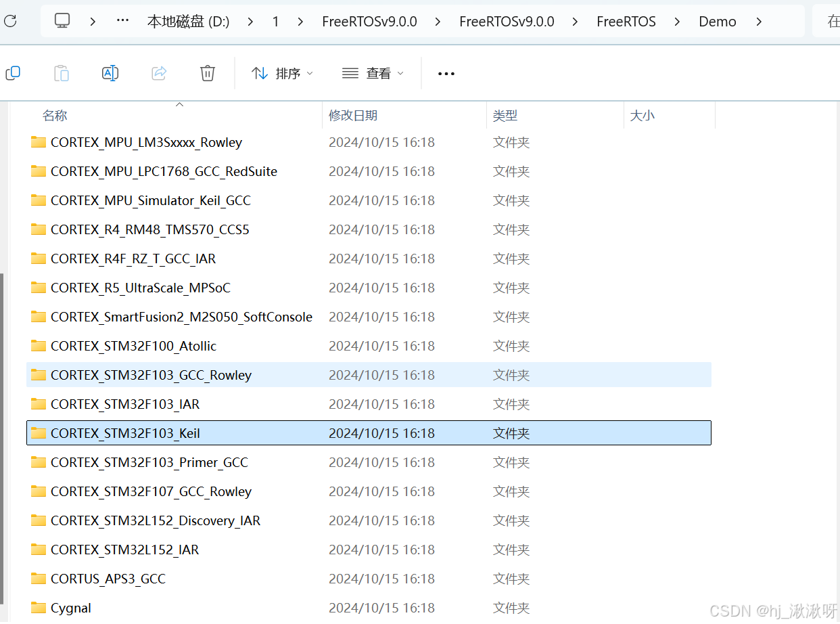This screenshot has width=840, height=624.
Task: Go to folder 1 in breadcrumb
Action: pos(275,22)
